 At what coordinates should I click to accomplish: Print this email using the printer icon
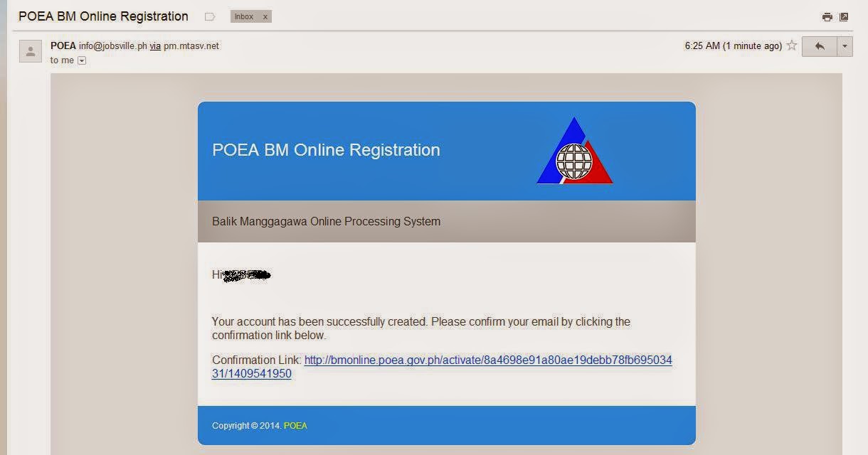pos(827,17)
